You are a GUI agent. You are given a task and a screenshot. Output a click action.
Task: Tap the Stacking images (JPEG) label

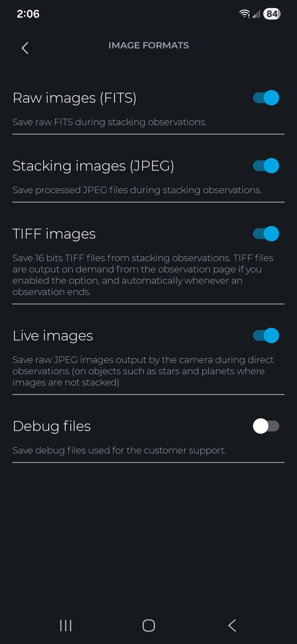pyautogui.click(x=93, y=166)
